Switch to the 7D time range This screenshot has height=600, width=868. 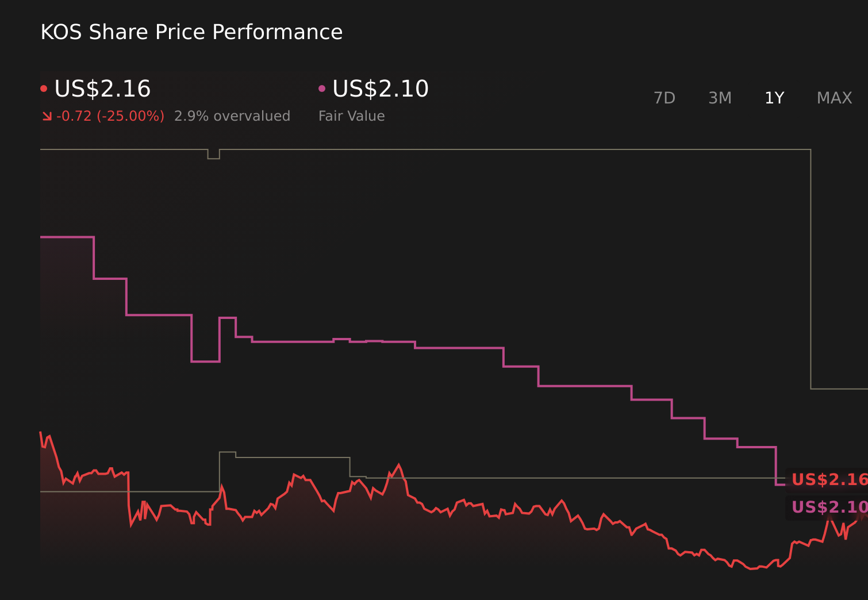point(665,98)
